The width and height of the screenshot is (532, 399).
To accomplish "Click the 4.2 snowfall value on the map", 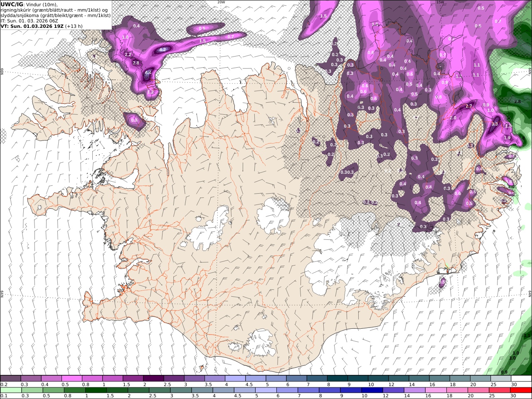I will pyautogui.click(x=163, y=49).
